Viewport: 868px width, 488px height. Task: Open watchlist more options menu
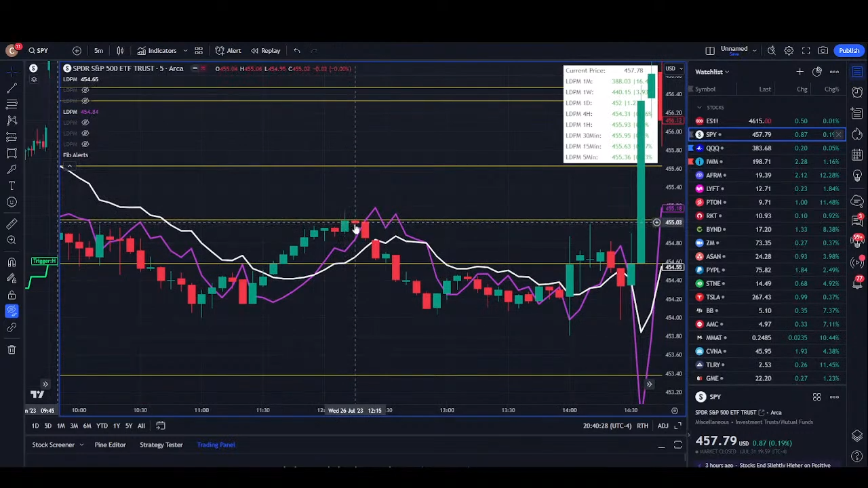point(834,72)
